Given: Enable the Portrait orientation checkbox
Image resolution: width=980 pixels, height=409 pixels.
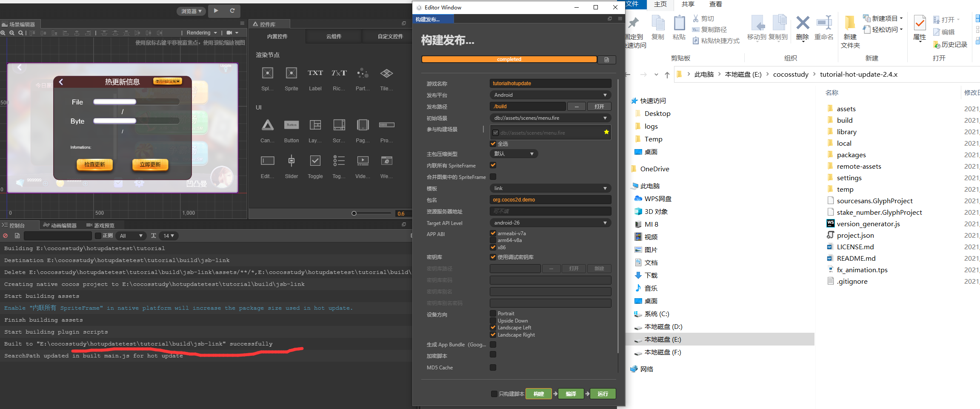Looking at the screenshot, I should (x=493, y=314).
